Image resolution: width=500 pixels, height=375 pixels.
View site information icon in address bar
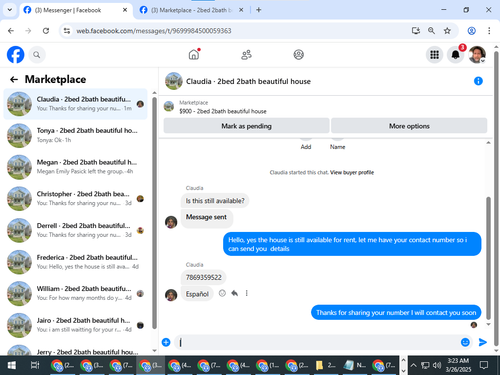click(x=67, y=31)
